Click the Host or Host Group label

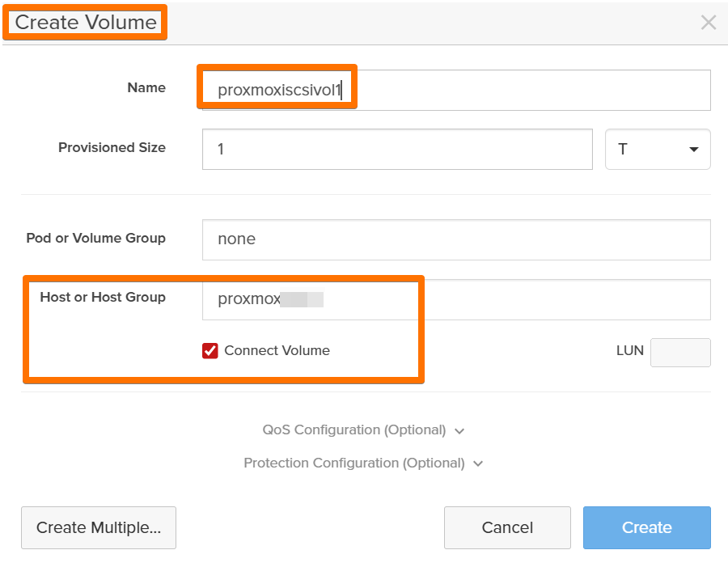point(103,297)
